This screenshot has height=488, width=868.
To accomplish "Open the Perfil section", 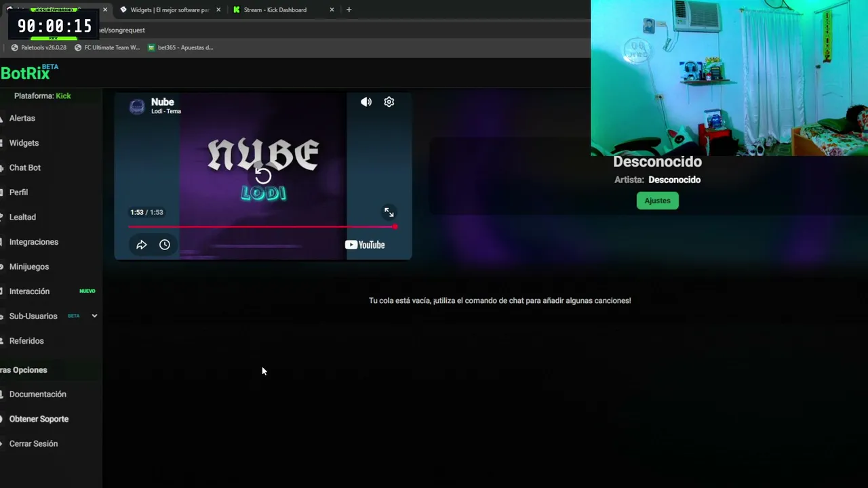I will click(18, 192).
